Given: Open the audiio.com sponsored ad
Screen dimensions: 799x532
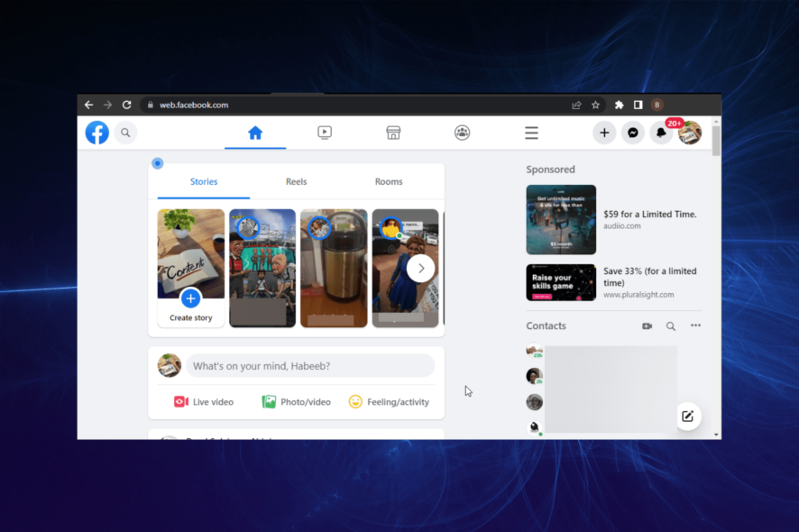Looking at the screenshot, I should (613, 220).
